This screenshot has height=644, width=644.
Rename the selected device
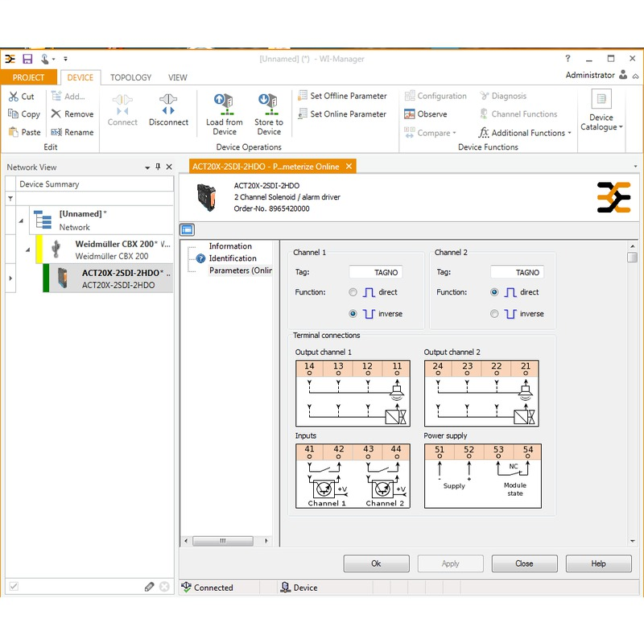(72, 132)
